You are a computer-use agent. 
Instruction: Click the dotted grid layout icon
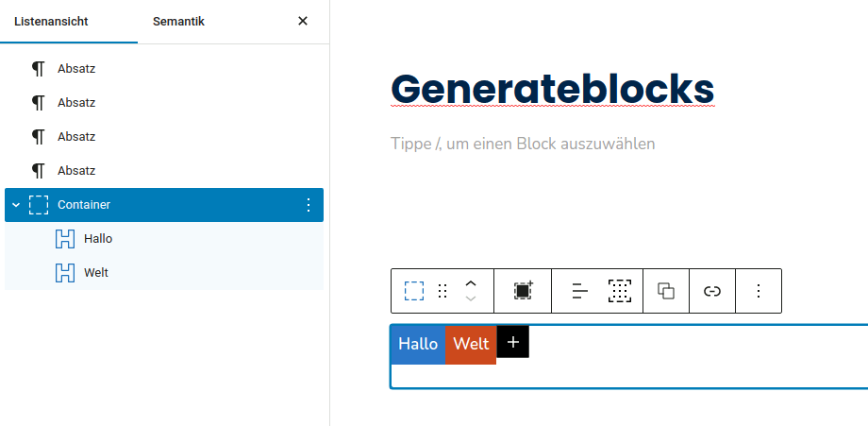620,291
